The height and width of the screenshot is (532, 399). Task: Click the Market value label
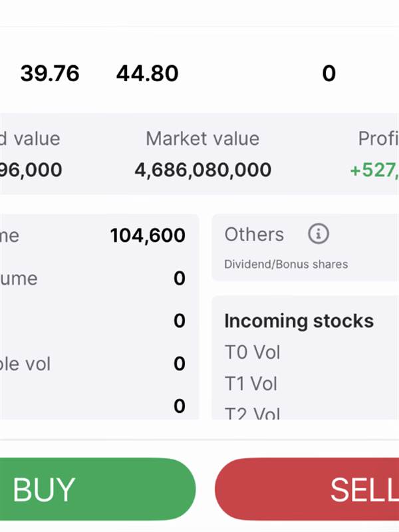pyautogui.click(x=202, y=139)
